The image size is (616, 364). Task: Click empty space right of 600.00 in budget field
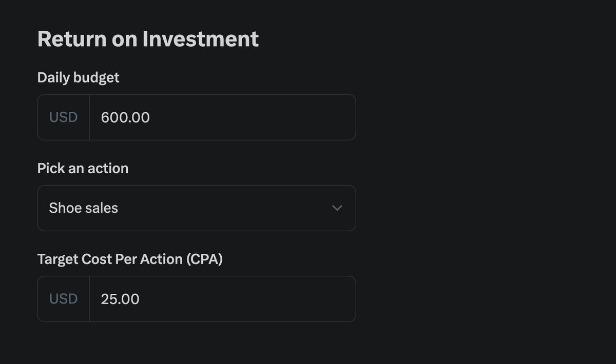[257, 117]
